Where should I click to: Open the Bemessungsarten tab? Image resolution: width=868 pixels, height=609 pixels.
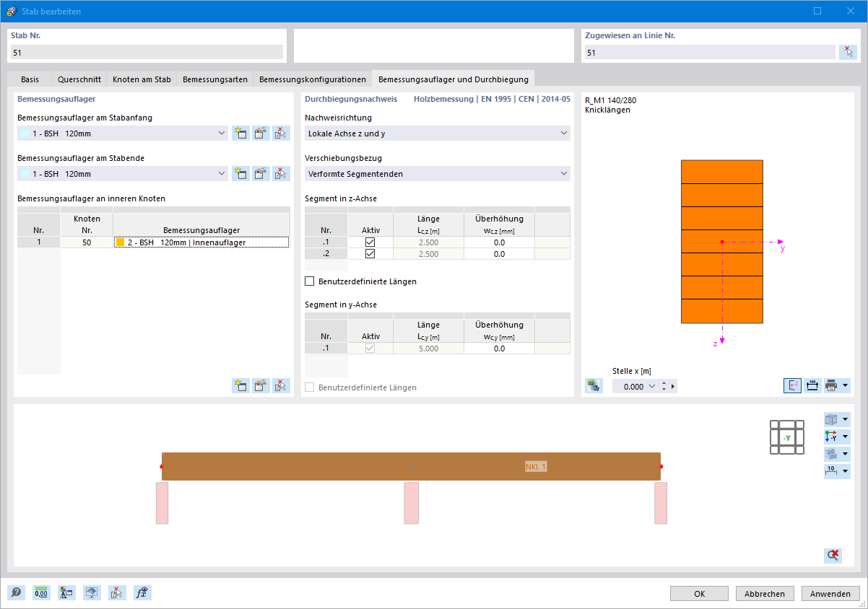coord(215,79)
